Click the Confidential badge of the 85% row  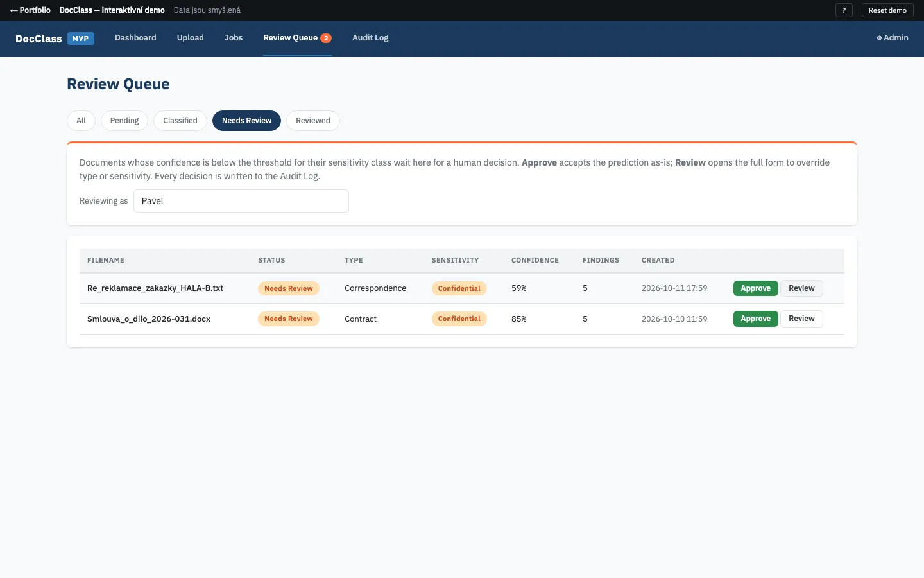(x=459, y=319)
